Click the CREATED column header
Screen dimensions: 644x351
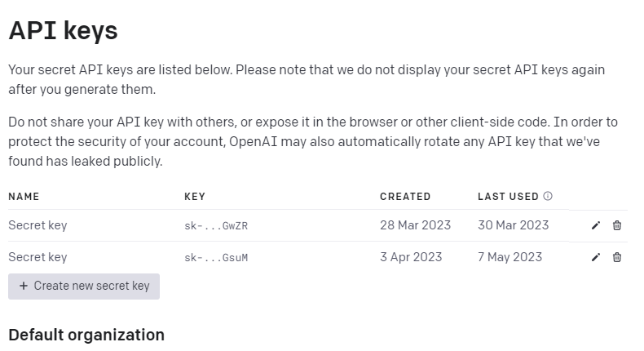coord(405,197)
